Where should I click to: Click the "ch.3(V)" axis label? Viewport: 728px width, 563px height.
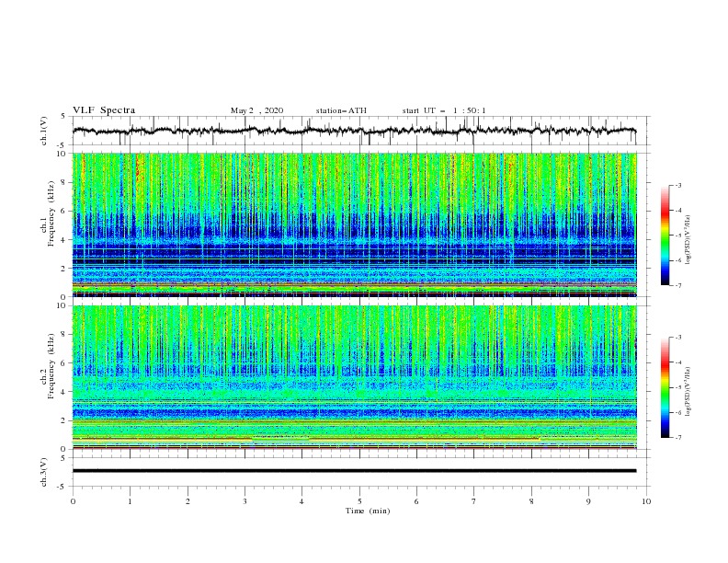pos(44,472)
